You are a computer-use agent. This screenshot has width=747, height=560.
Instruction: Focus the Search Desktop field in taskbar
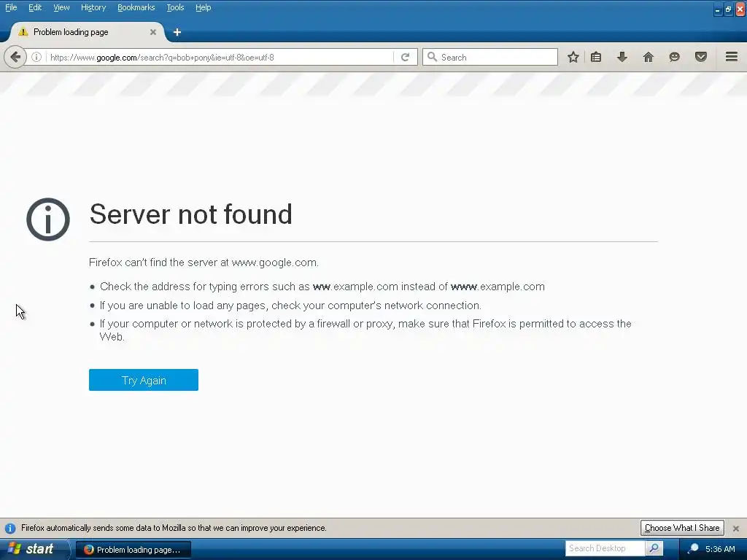click(x=605, y=548)
